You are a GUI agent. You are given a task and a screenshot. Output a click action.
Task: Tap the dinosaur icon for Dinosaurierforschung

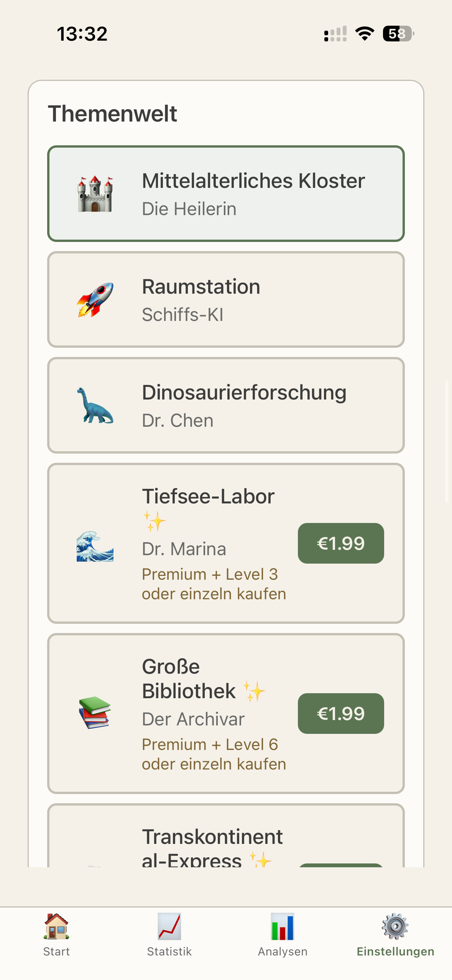[95, 406]
